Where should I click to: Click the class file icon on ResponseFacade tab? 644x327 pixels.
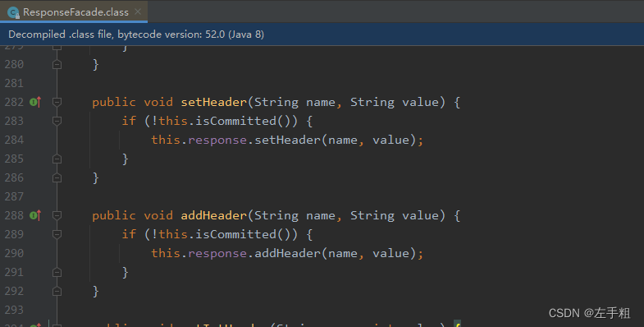(x=13, y=12)
